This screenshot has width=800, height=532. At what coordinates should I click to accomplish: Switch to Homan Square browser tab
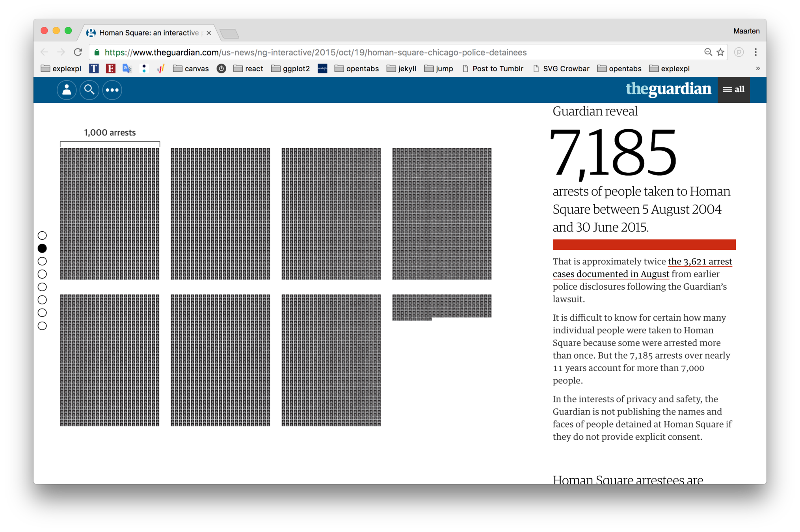[x=149, y=33]
